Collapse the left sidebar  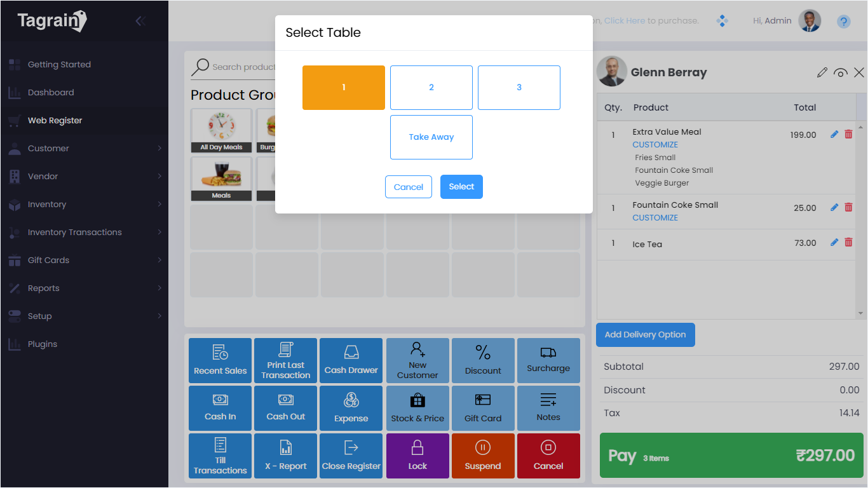[140, 20]
